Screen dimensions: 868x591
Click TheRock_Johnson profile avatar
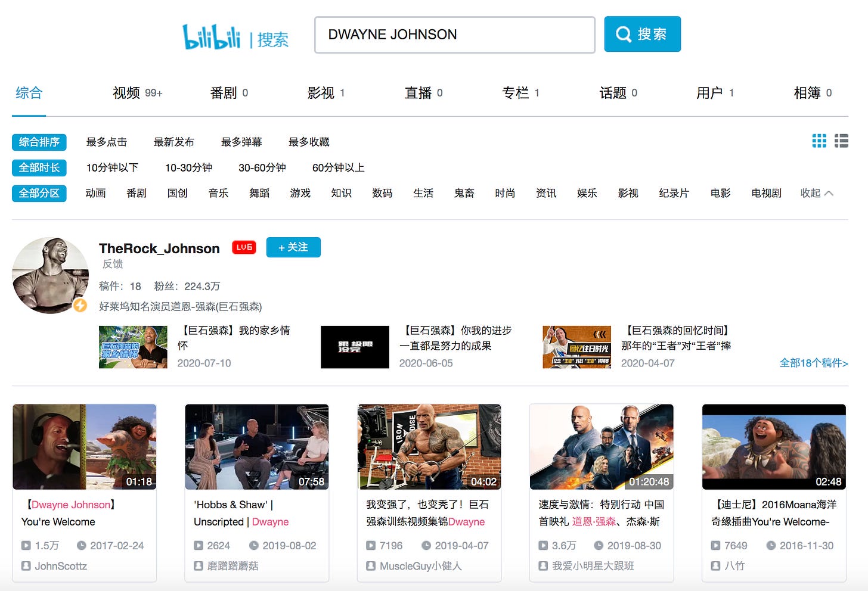[50, 275]
